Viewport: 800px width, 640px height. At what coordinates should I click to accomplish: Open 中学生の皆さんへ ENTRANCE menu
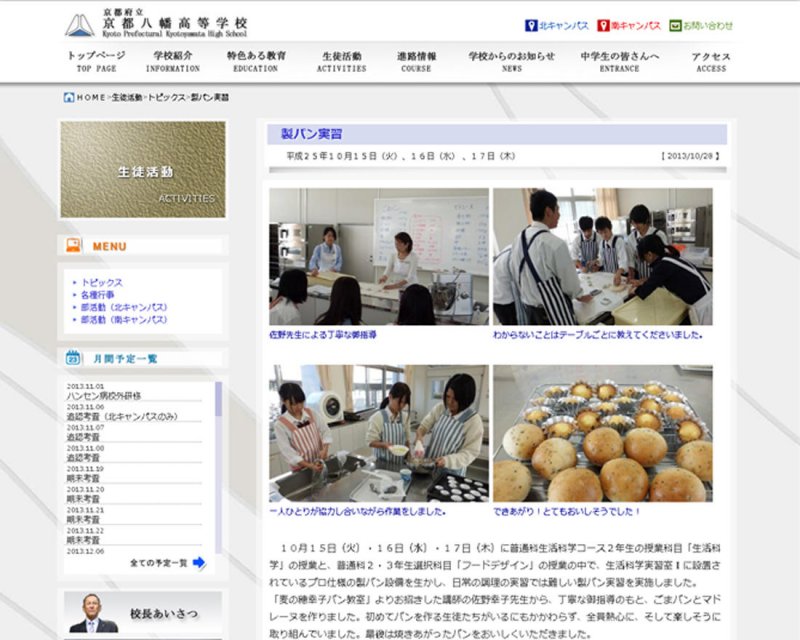click(620, 62)
